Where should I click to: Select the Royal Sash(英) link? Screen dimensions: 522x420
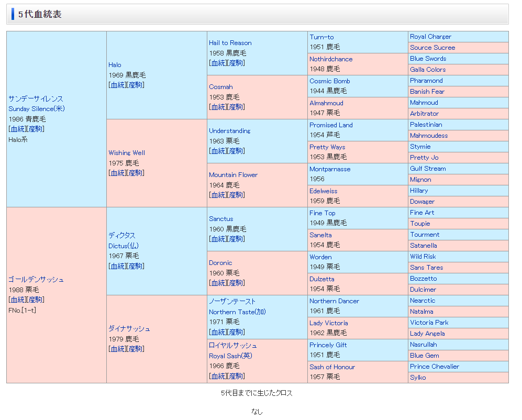click(230, 356)
